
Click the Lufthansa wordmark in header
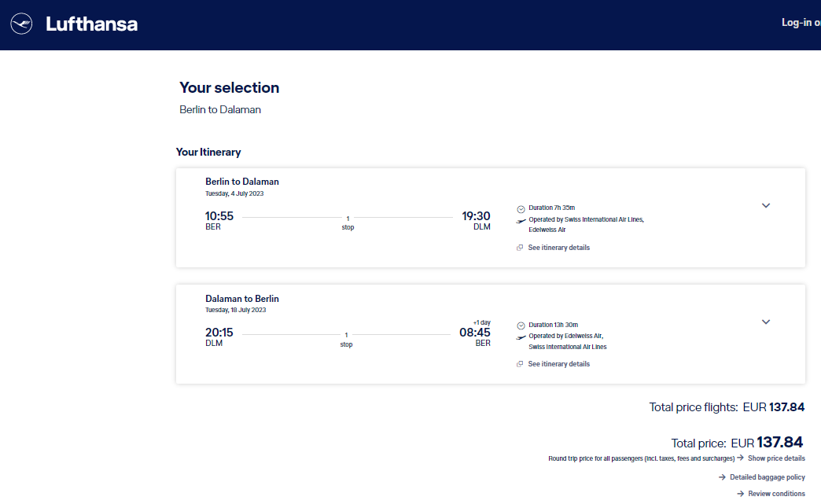(92, 24)
